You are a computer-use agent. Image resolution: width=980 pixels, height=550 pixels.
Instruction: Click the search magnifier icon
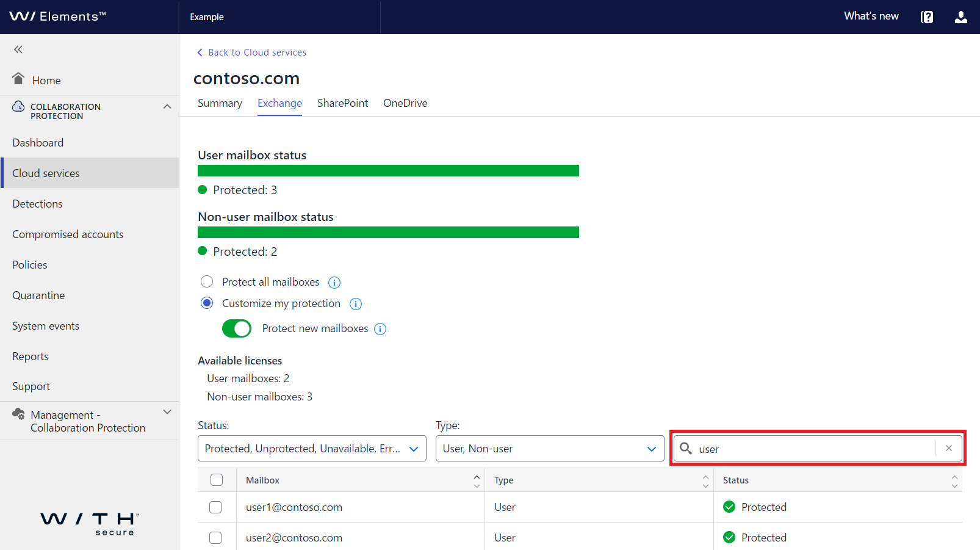[x=686, y=449]
